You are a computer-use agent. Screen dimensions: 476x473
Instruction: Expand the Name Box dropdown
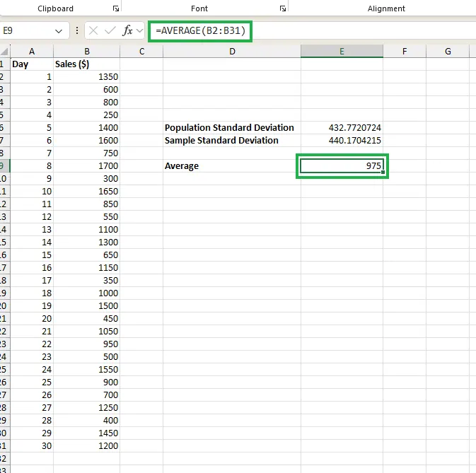click(x=59, y=31)
